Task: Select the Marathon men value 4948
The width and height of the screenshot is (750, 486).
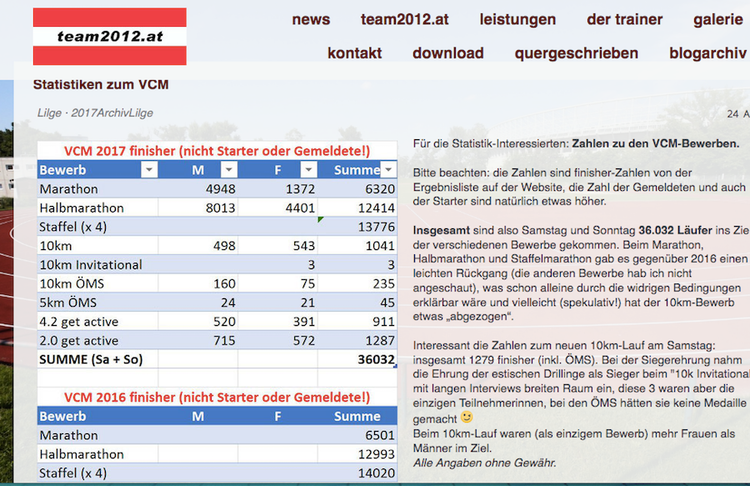Action: (x=221, y=189)
